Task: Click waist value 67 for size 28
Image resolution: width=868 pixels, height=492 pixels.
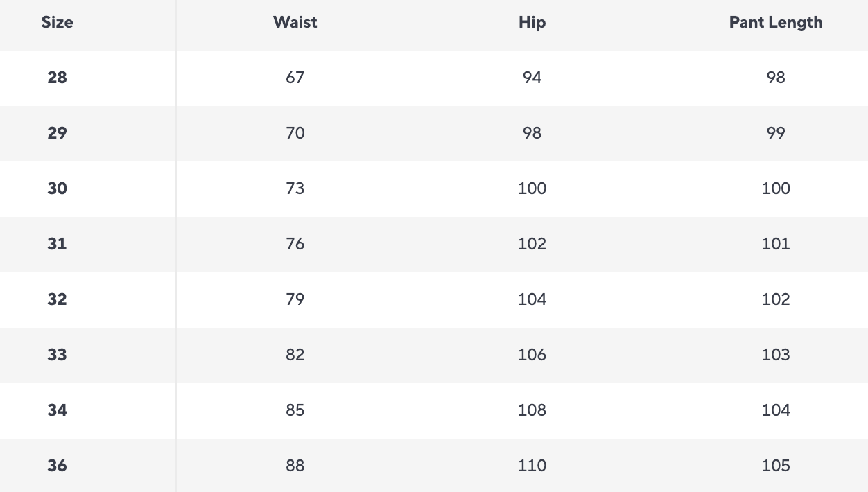Action: (295, 78)
